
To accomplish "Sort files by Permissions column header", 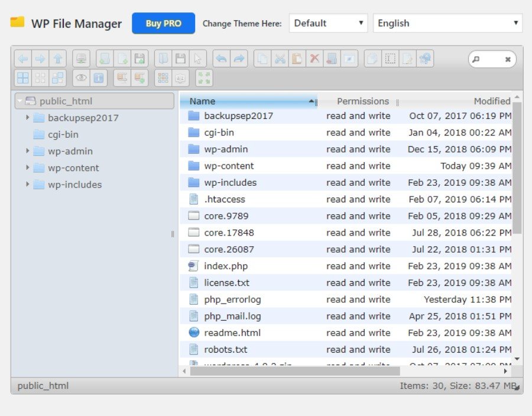I will 362,101.
